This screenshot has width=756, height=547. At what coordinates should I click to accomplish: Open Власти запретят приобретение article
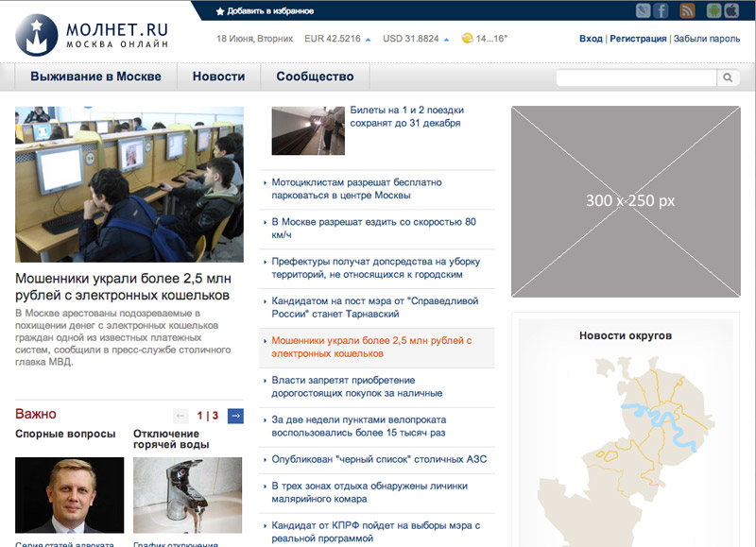click(x=357, y=386)
